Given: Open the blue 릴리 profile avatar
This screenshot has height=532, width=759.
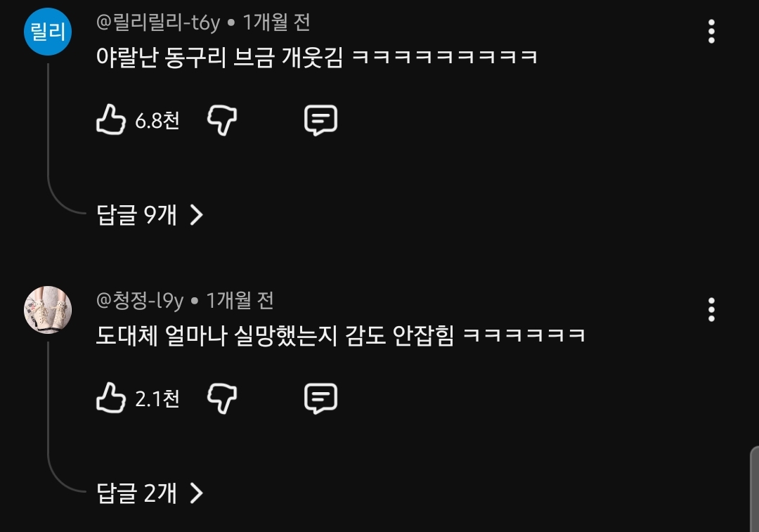Looking at the screenshot, I should [x=48, y=32].
